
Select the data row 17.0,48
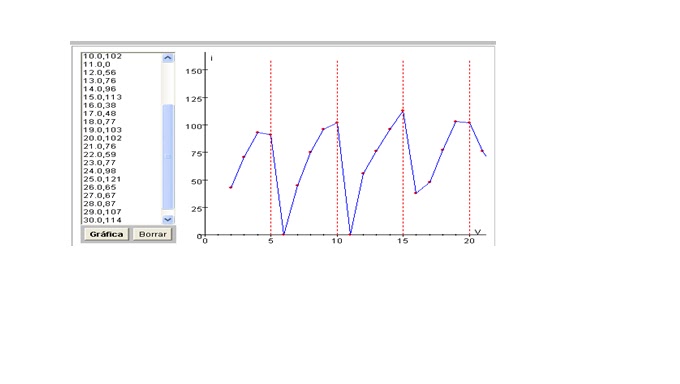click(x=99, y=114)
